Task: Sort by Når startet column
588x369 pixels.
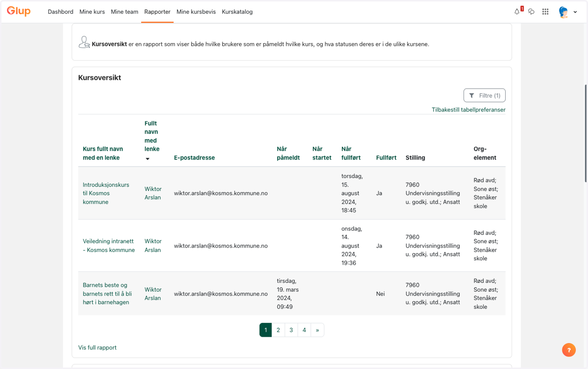Action: [x=322, y=153]
